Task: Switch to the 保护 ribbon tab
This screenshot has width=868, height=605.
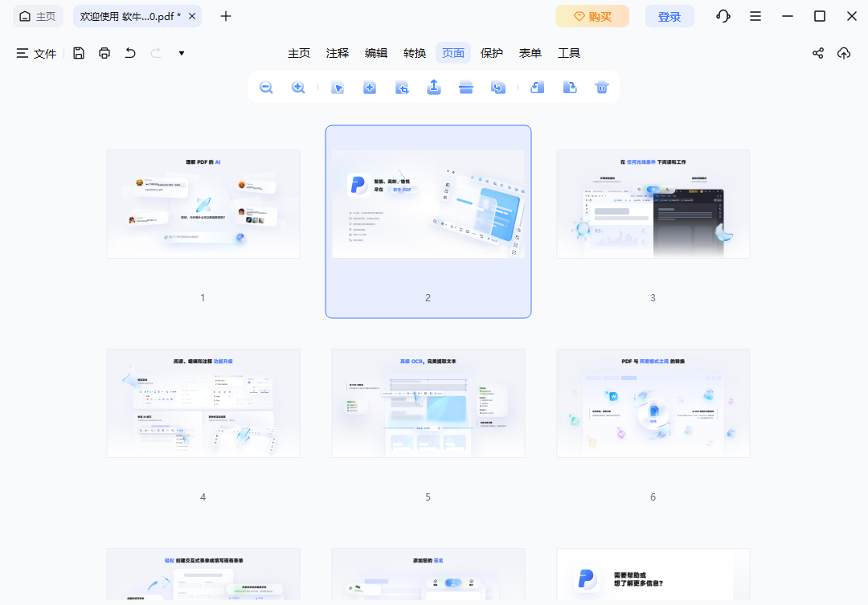Action: (x=492, y=53)
